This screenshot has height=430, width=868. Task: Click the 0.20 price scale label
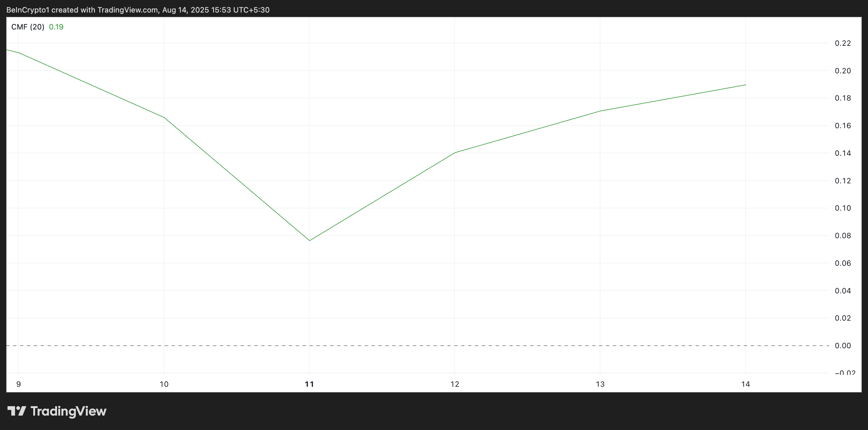[843, 71]
